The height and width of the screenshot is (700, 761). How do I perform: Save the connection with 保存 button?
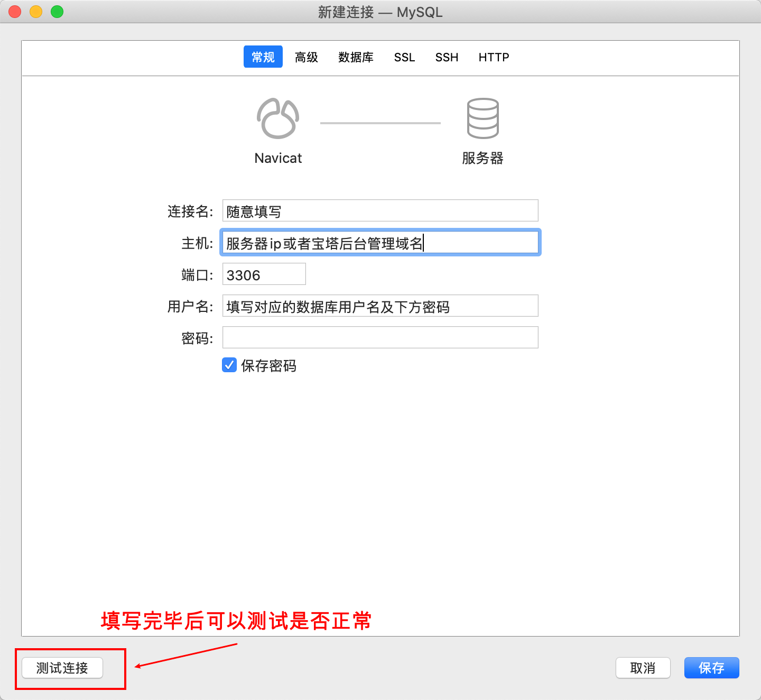pyautogui.click(x=711, y=668)
